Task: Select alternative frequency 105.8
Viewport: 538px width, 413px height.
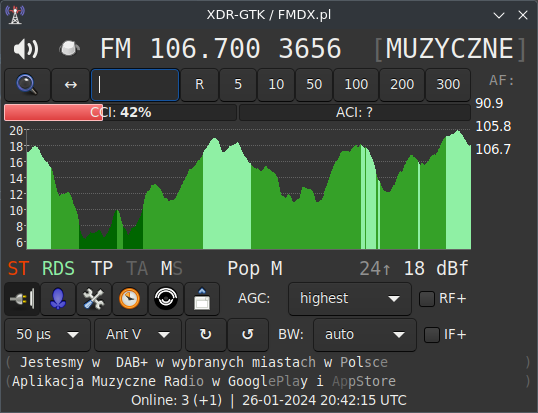Action: click(493, 127)
